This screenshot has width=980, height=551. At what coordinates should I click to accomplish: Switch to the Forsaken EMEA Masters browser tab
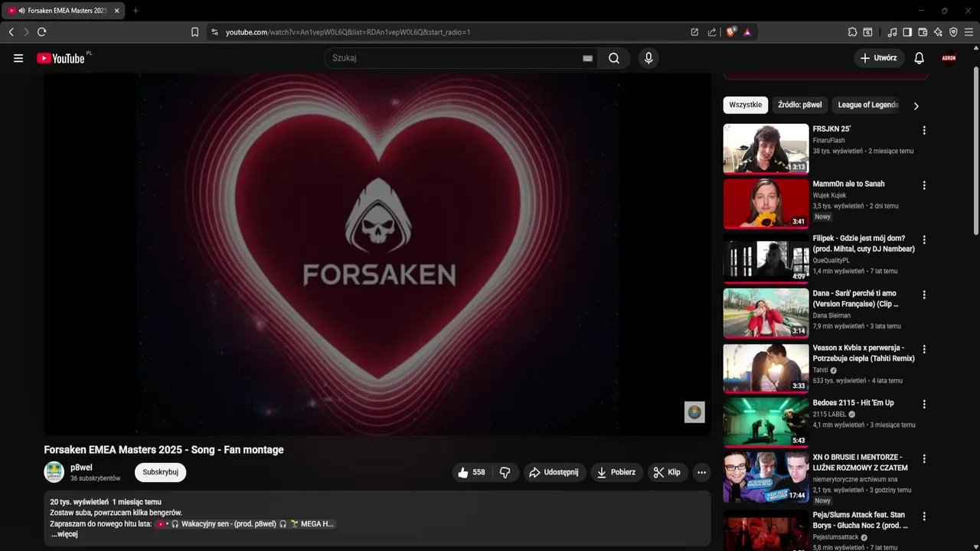[x=63, y=11]
